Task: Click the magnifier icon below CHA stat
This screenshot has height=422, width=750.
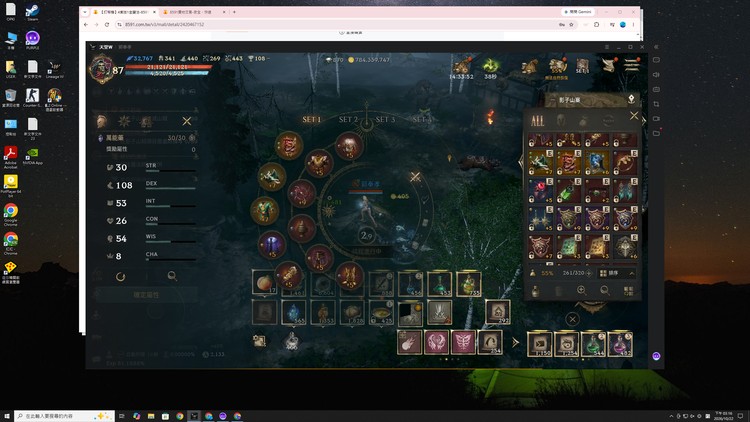Action: pos(172,276)
